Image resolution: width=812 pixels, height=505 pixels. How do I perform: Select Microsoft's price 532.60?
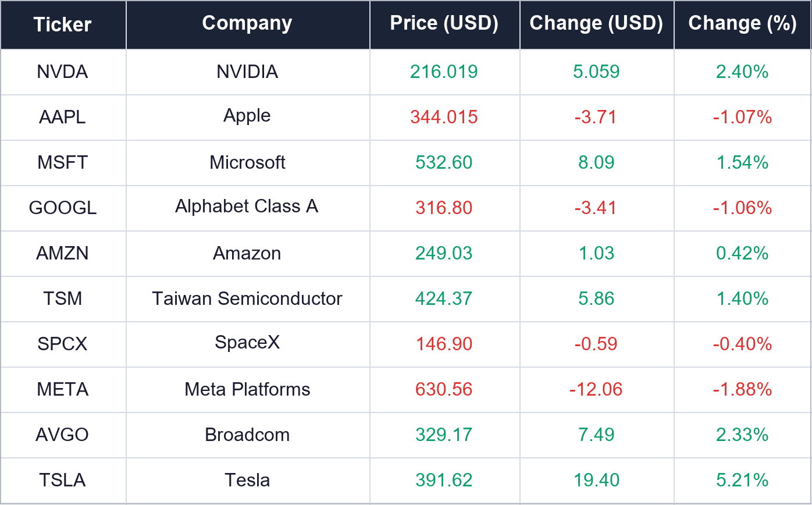tap(444, 162)
